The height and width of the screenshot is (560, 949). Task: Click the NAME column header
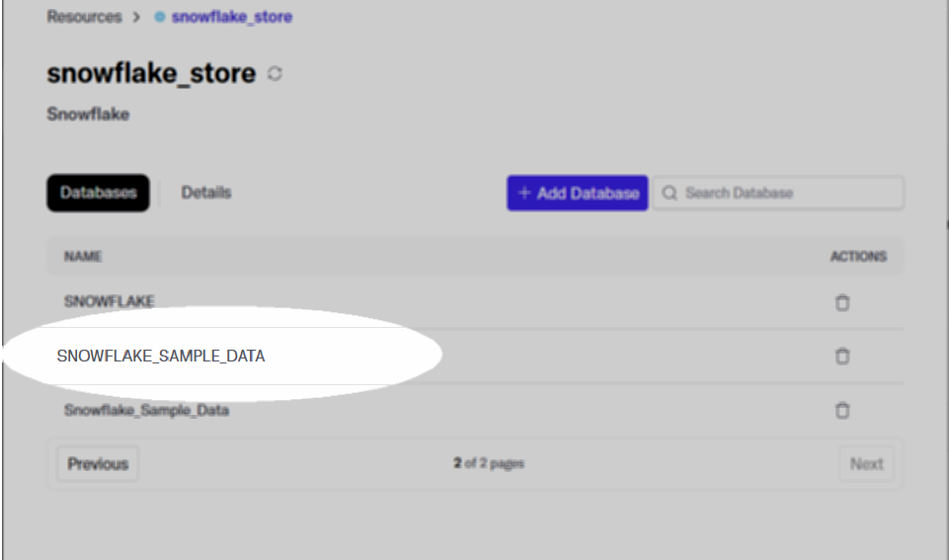83,256
